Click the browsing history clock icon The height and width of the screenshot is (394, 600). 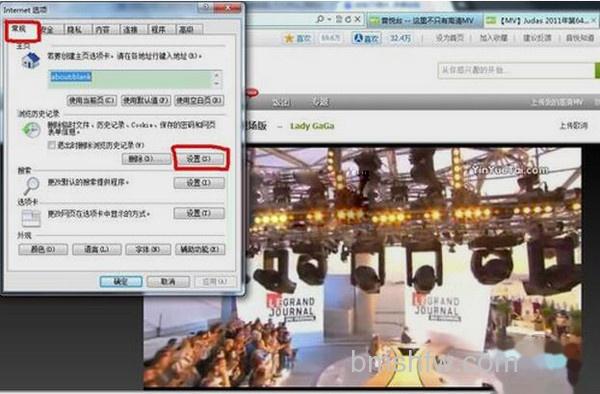(31, 130)
